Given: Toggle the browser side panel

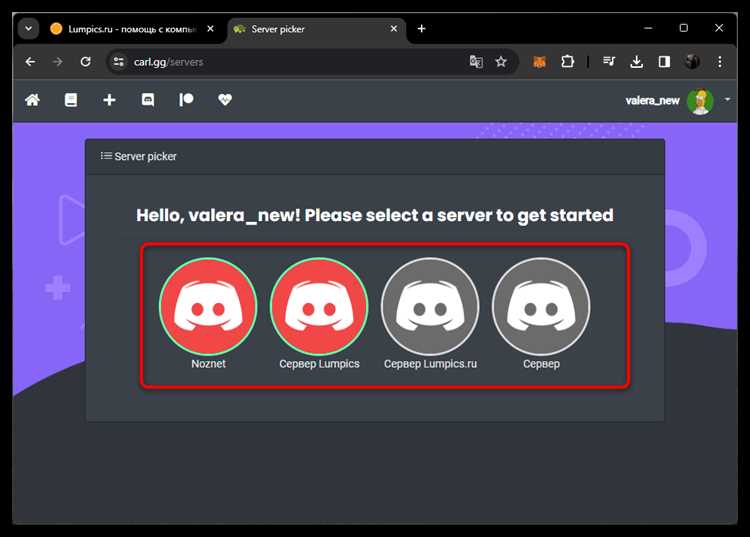Looking at the screenshot, I should [664, 62].
